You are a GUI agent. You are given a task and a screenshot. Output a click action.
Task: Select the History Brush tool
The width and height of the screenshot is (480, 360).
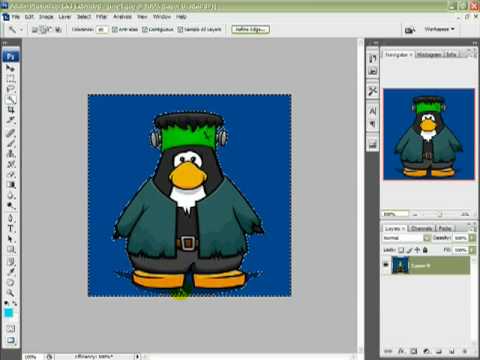[x=10, y=164]
